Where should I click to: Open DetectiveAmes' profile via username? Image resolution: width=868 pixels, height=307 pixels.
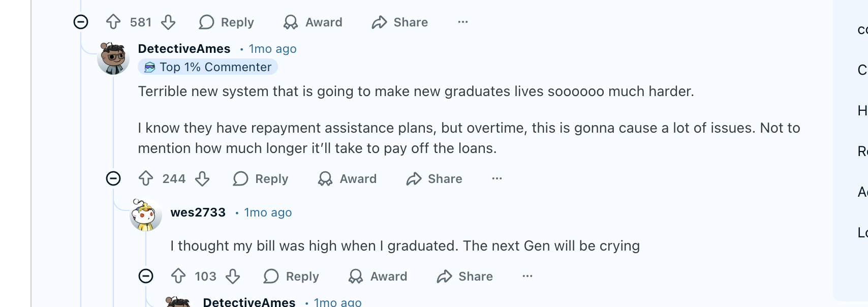tap(184, 49)
